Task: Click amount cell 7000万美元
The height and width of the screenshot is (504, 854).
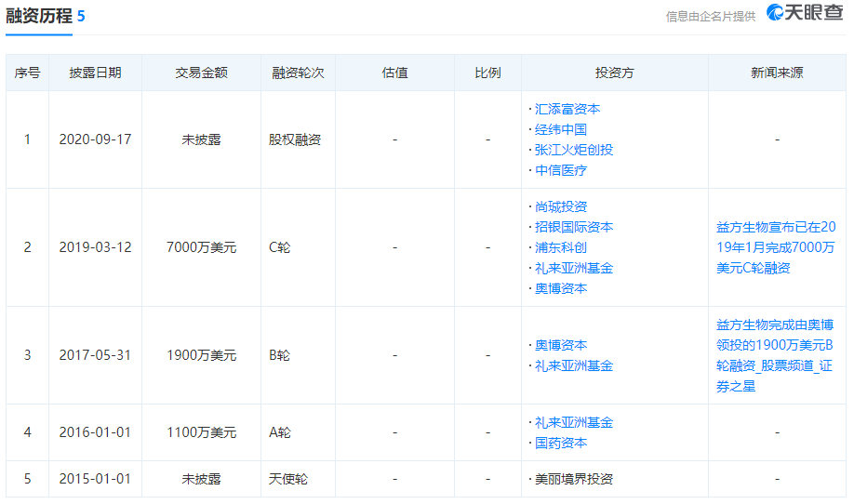Action: [x=201, y=247]
